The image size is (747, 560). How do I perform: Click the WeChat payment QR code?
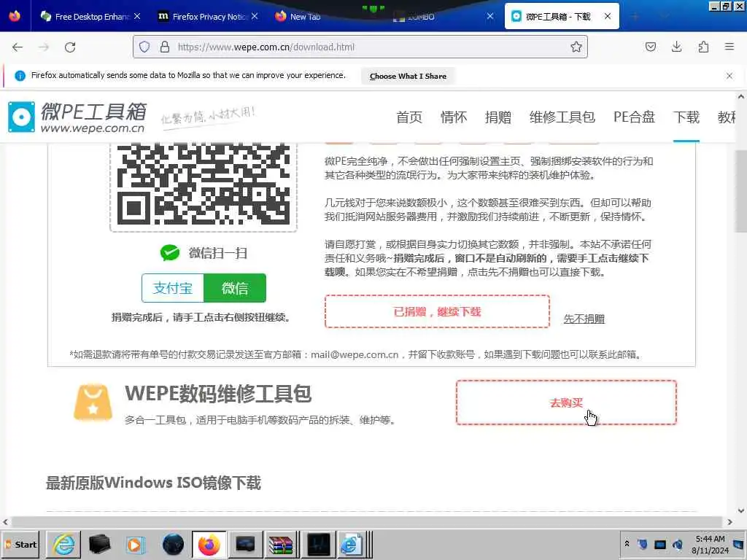tap(204, 184)
